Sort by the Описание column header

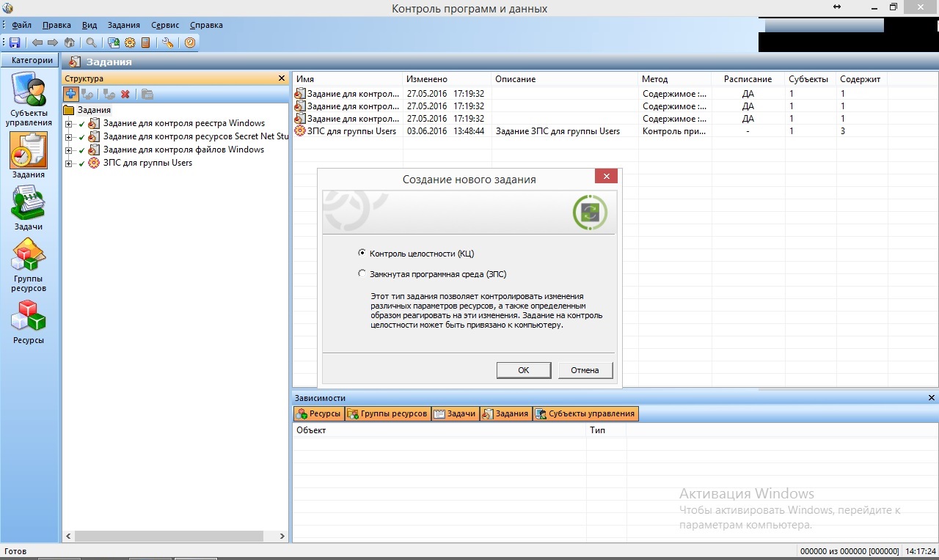point(565,79)
